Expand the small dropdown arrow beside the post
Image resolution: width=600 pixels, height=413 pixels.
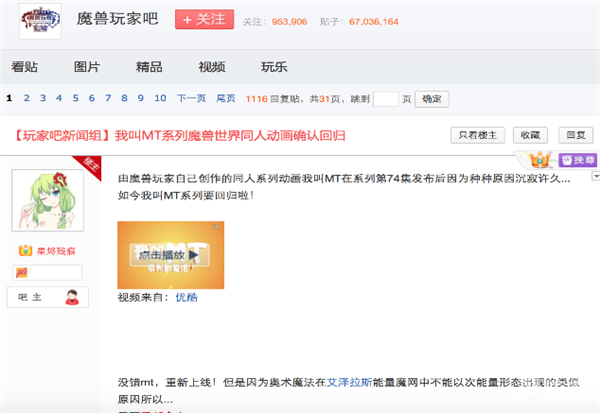pyautogui.click(x=596, y=176)
